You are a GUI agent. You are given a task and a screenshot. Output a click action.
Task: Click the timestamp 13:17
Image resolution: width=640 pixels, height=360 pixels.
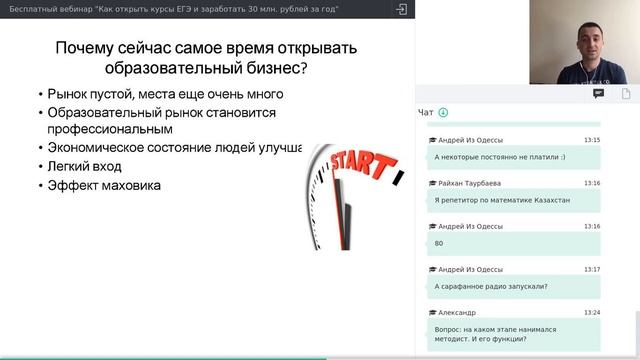pos(592,269)
